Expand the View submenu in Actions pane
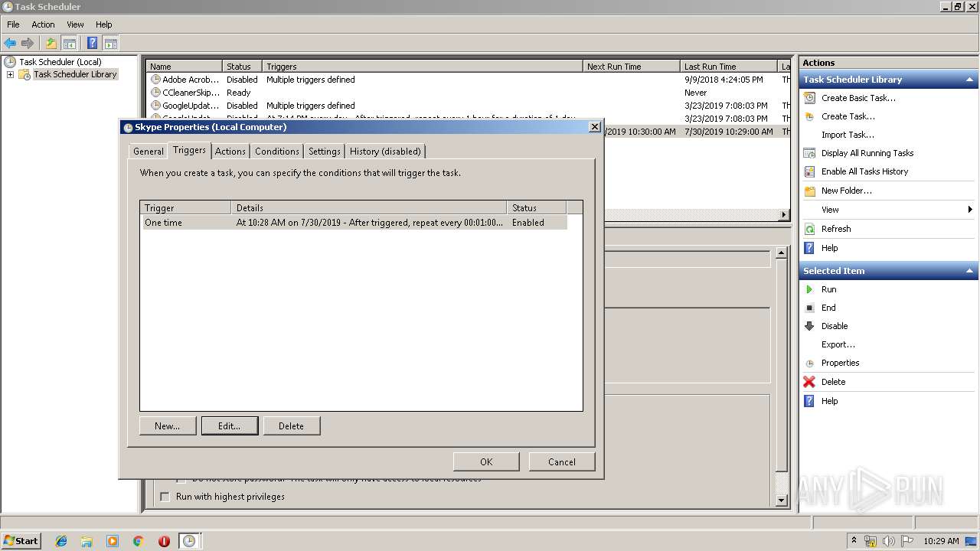Viewport: 980px width, 551px height. tap(888, 210)
